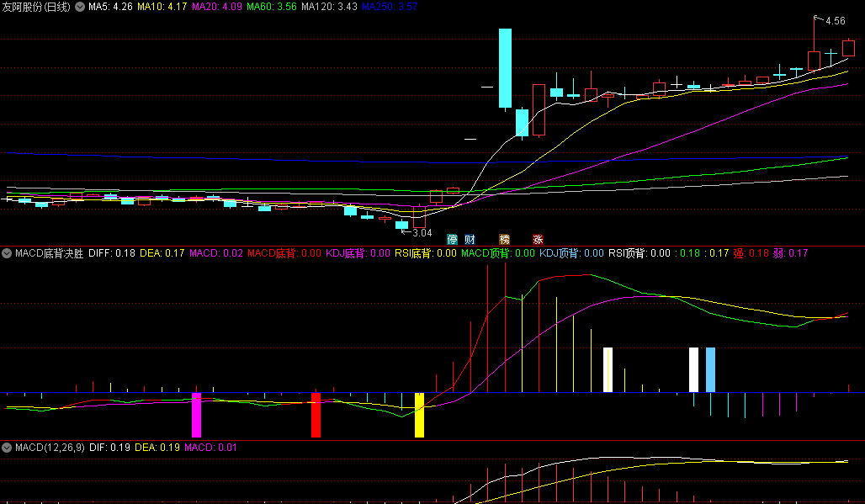Select the MA5: 4.26 label
Screen dimensions: 865x504
coord(110,7)
